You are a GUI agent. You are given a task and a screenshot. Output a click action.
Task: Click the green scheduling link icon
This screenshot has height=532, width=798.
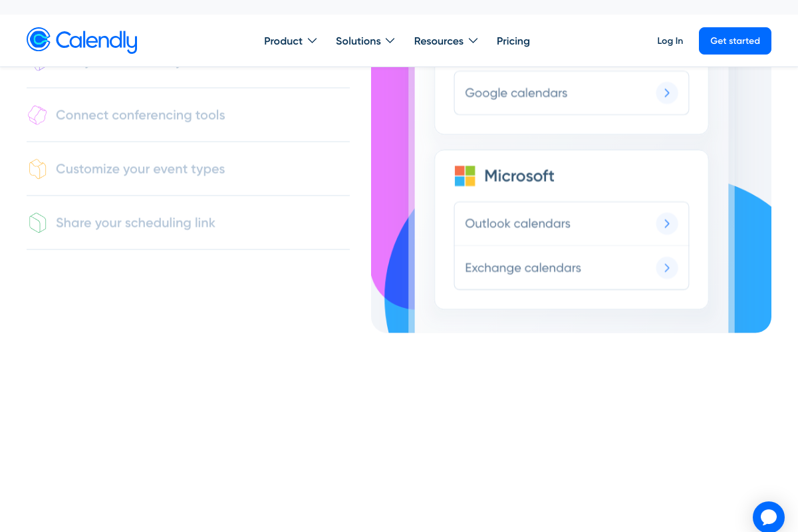[37, 223]
